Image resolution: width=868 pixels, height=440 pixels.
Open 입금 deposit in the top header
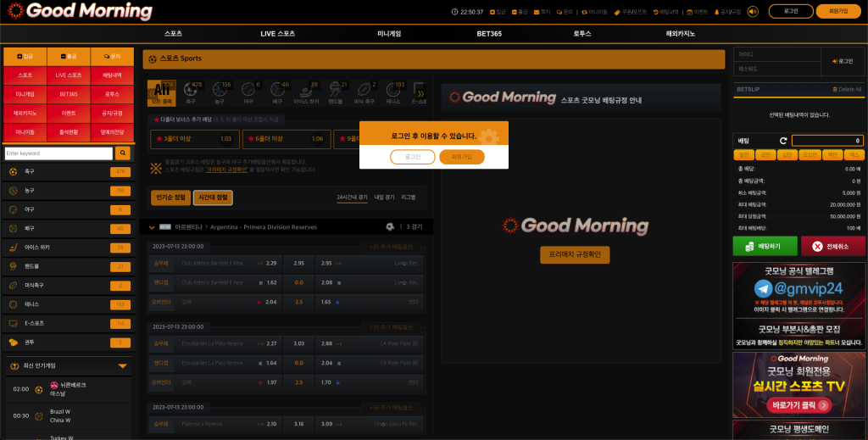[498, 12]
